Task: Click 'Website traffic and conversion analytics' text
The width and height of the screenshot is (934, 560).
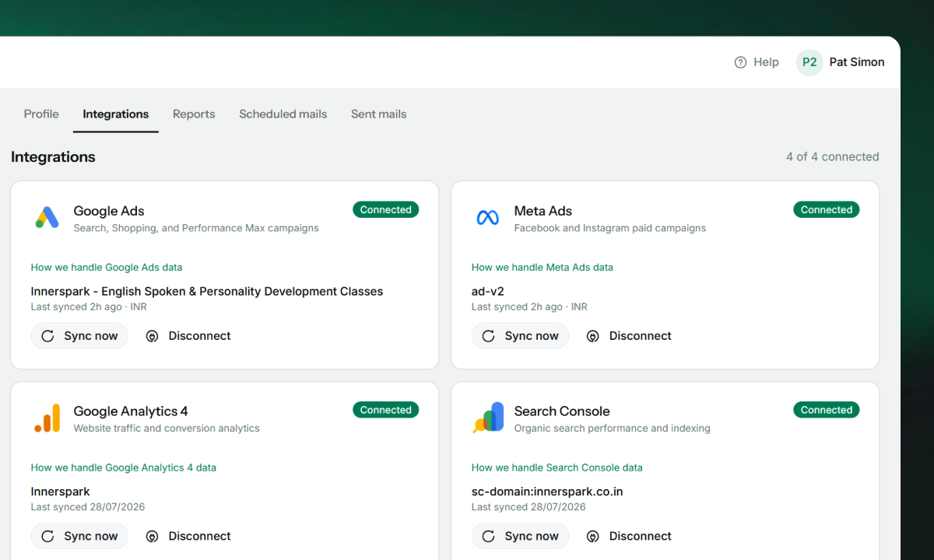Action: pos(167,428)
